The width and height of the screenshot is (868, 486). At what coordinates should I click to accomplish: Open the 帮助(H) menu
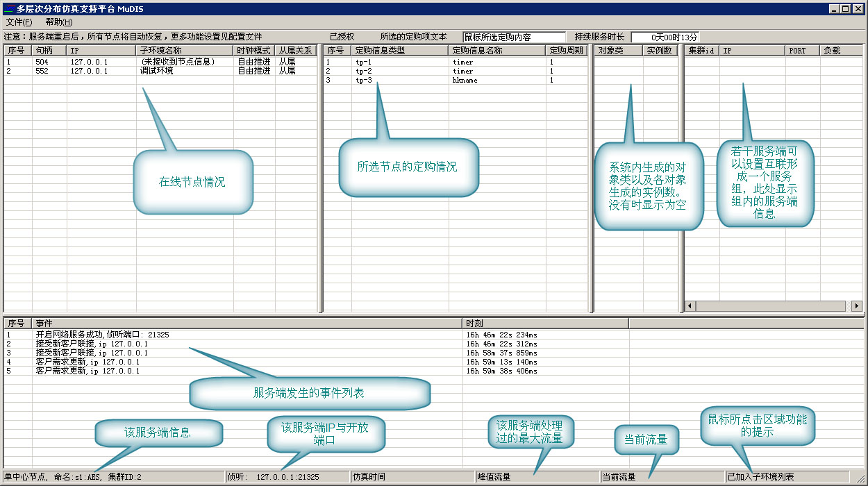point(59,22)
